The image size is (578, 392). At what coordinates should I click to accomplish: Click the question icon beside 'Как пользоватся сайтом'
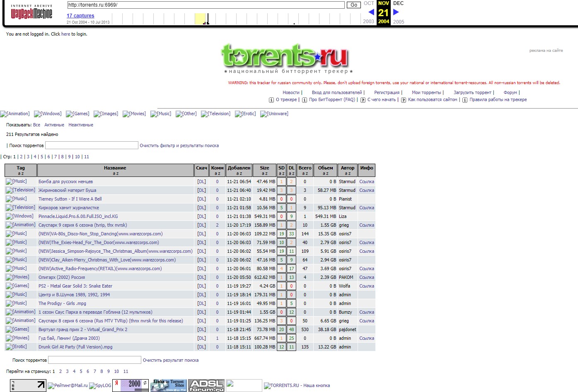pos(404,100)
